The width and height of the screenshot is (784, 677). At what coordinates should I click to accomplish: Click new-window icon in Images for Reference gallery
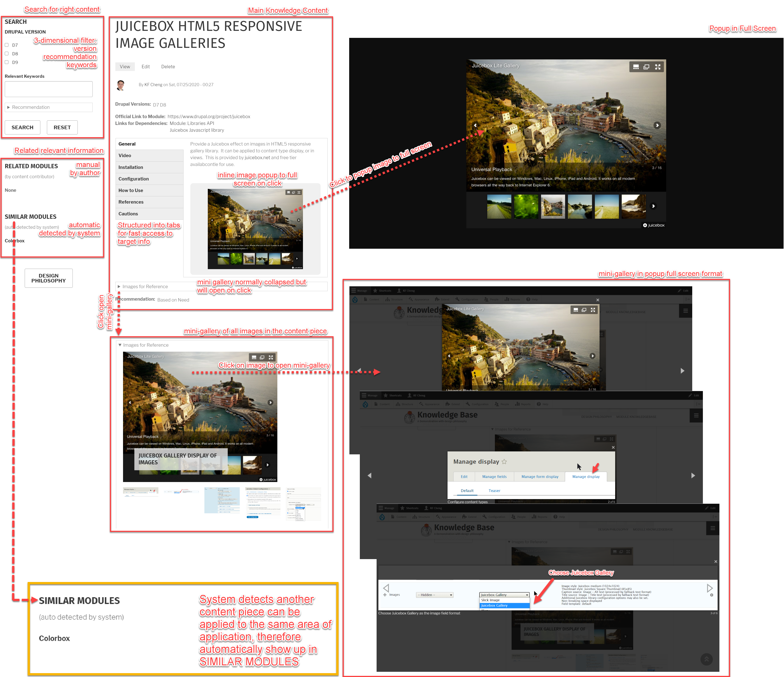point(262,358)
